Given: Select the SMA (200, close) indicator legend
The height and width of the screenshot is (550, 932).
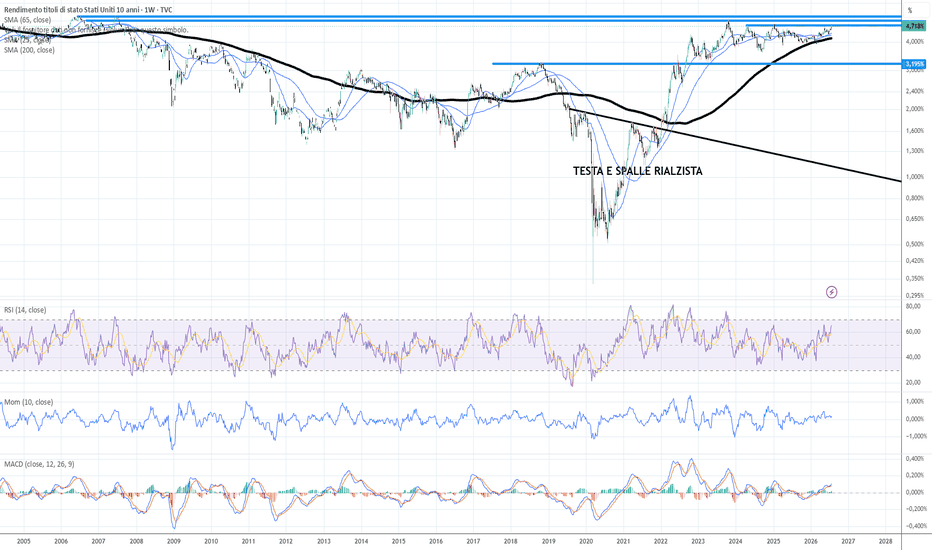Looking at the screenshot, I should 30,51.
